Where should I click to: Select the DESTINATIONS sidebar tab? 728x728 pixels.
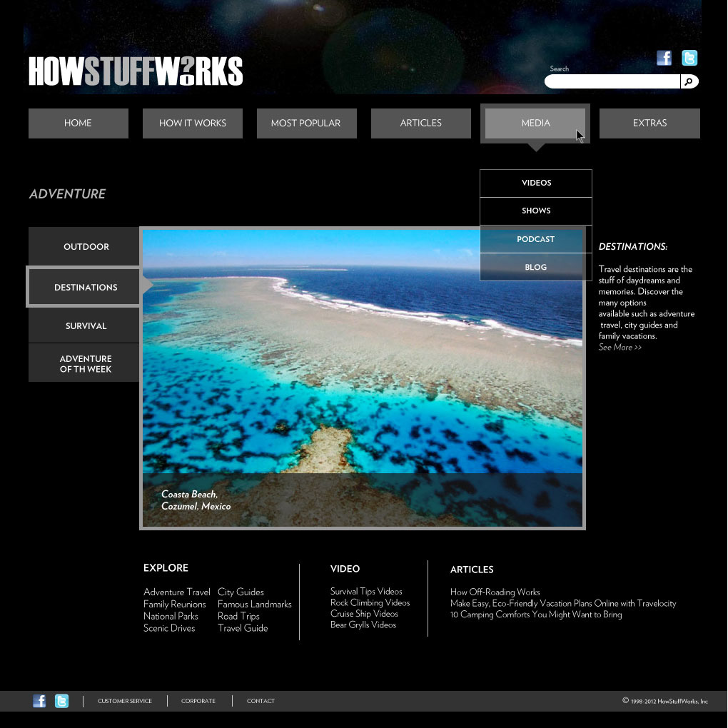pyautogui.click(x=84, y=287)
